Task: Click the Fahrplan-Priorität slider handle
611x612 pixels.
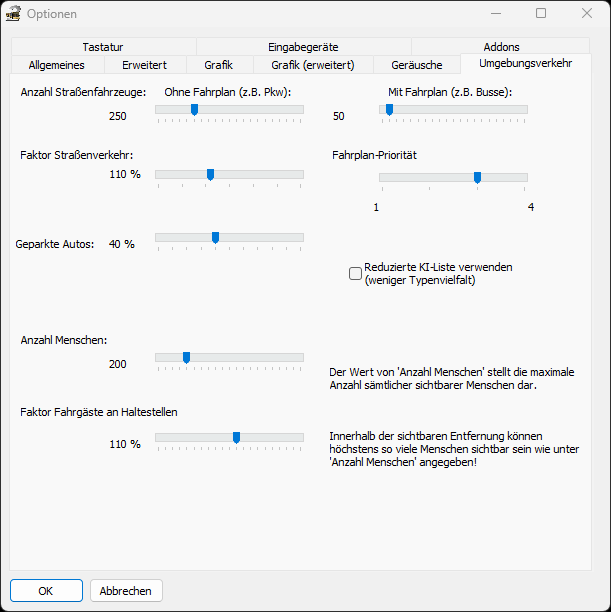Action: point(477,177)
